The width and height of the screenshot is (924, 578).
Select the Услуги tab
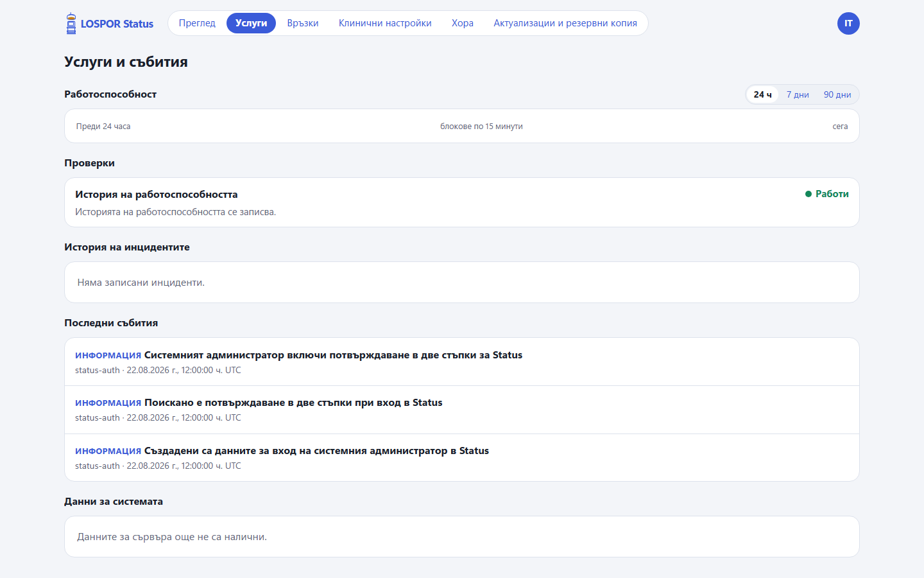coord(251,23)
